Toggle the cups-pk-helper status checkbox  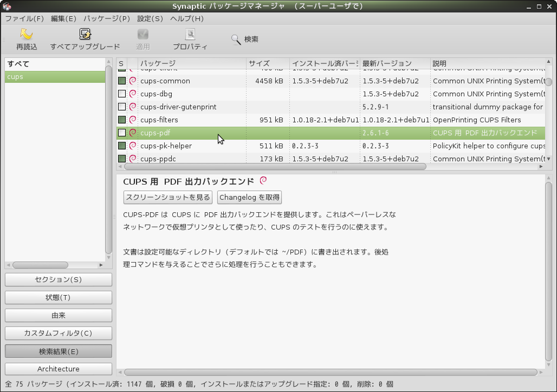[x=122, y=146]
